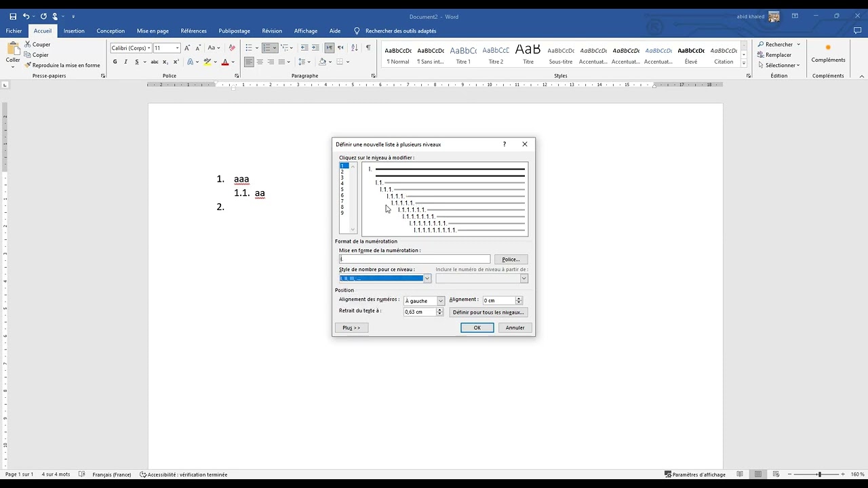Click the decrease indent icon
Screen dimensions: 868x488
click(x=304, y=48)
